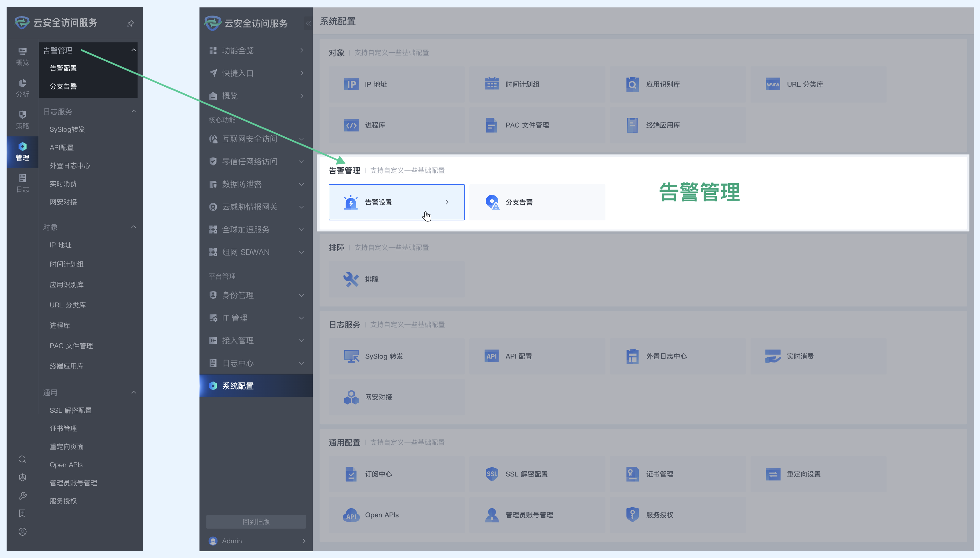Click the collapse sidebar double-arrow icon
This screenshot has height=558, width=980.
[x=308, y=24]
